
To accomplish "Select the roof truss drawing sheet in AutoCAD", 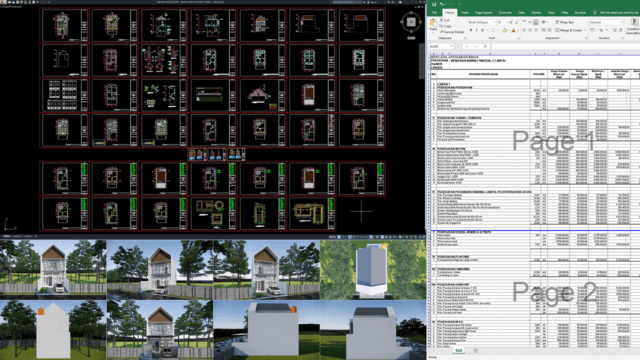I will click(262, 96).
